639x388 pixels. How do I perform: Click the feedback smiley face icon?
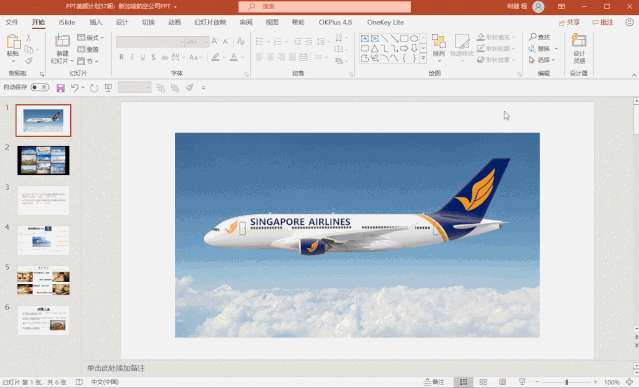[x=629, y=22]
